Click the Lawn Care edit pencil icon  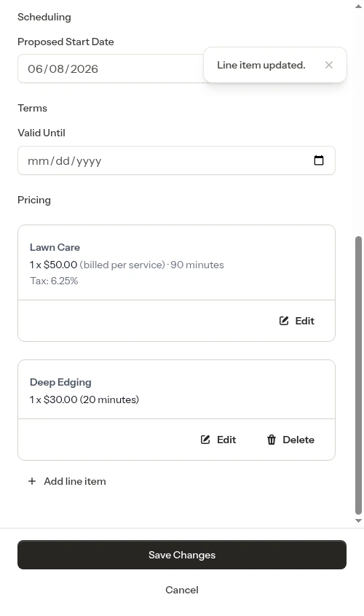point(284,321)
